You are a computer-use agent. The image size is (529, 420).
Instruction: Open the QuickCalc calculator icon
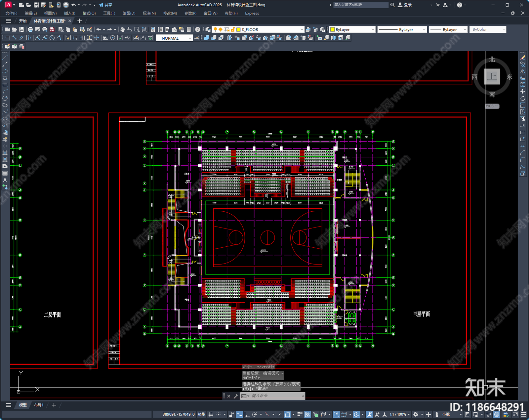189,29
